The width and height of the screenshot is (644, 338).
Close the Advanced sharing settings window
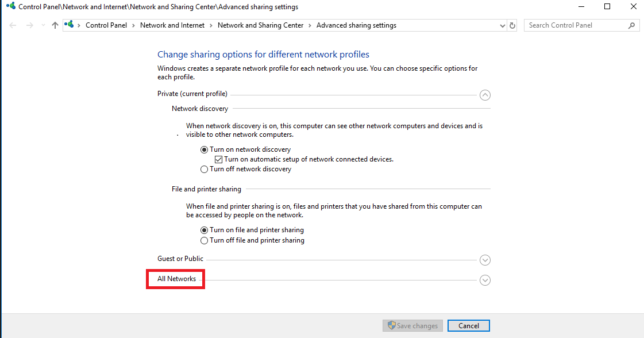633,6
